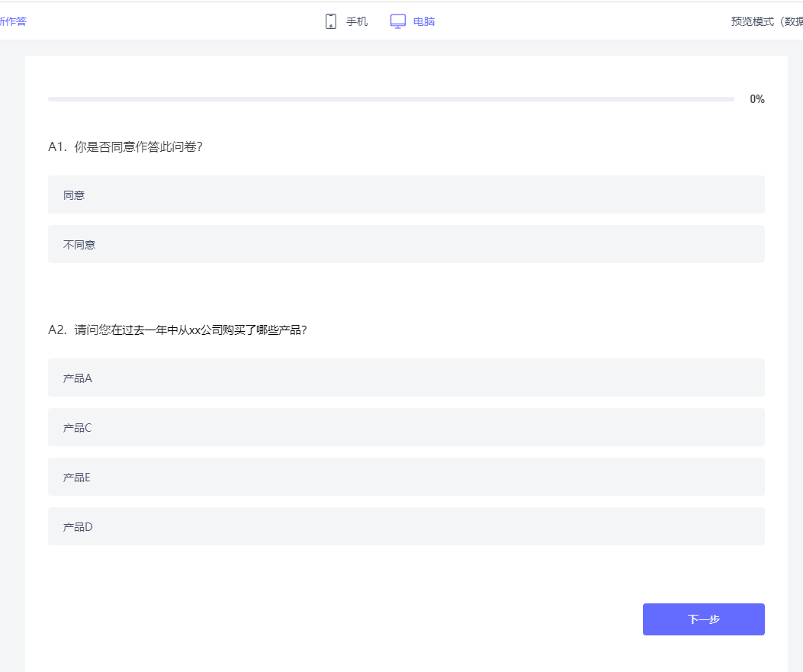Viewport: 803px width, 672px height.
Task: Click the 0% progress label
Action: [x=756, y=99]
